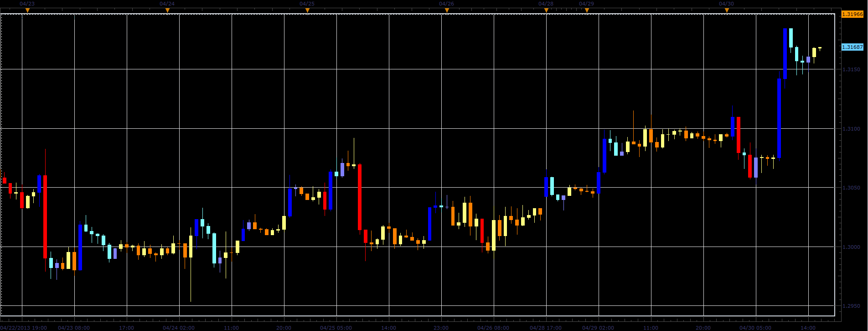Click the 04/26 08:00 time label

493,328
